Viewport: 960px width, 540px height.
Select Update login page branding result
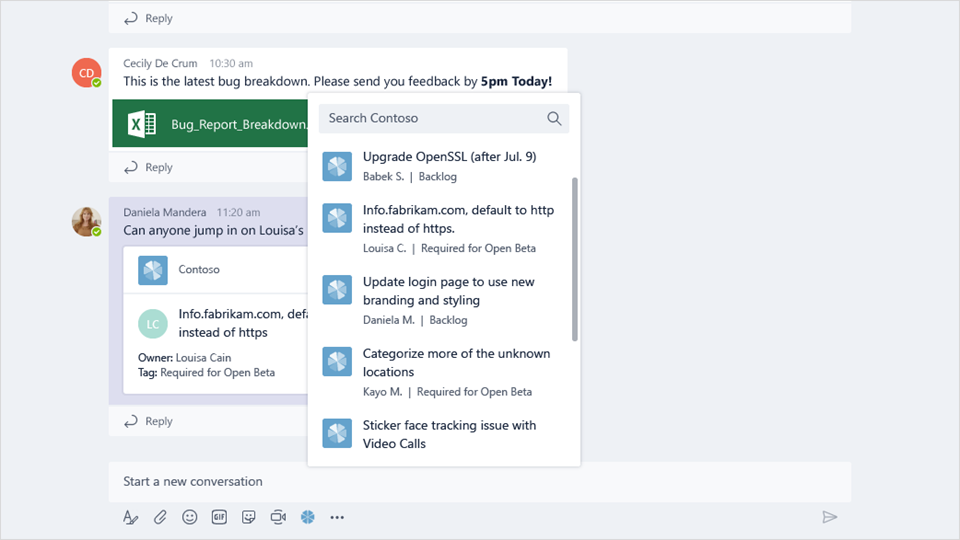pyautogui.click(x=444, y=300)
